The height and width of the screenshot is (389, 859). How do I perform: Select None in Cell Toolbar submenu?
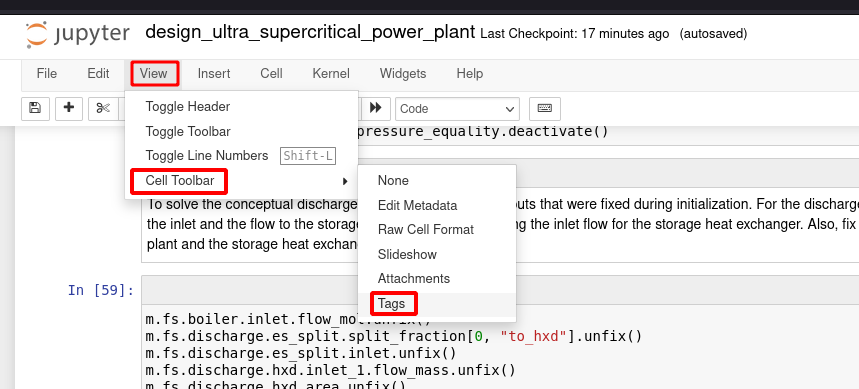(437, 180)
